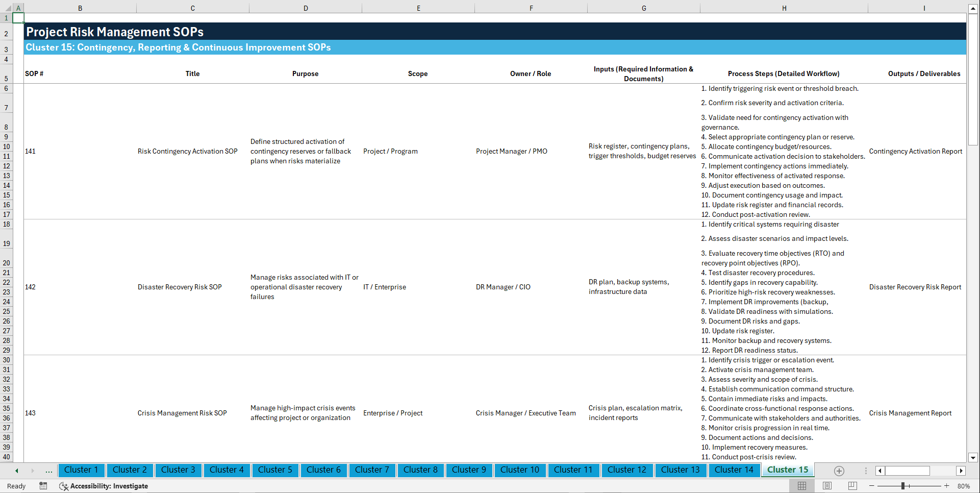Switch to Page Layout view
980x493 pixels.
coord(826,486)
